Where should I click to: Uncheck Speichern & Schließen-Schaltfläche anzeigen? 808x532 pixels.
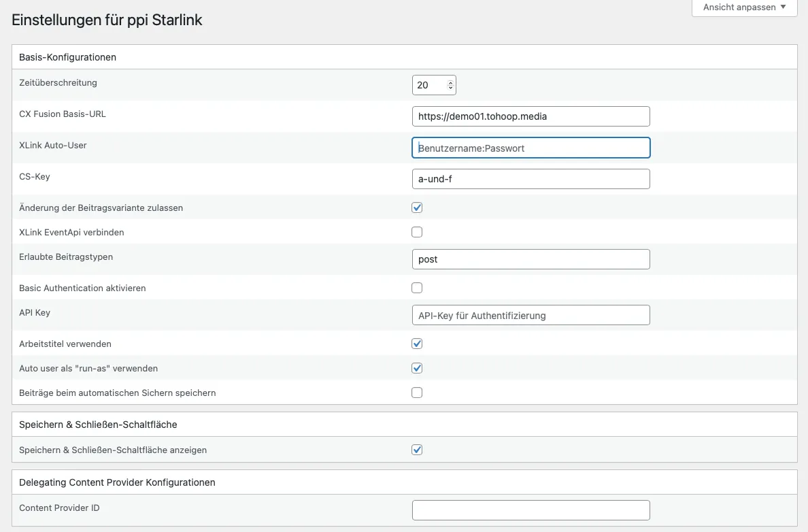[x=417, y=450]
